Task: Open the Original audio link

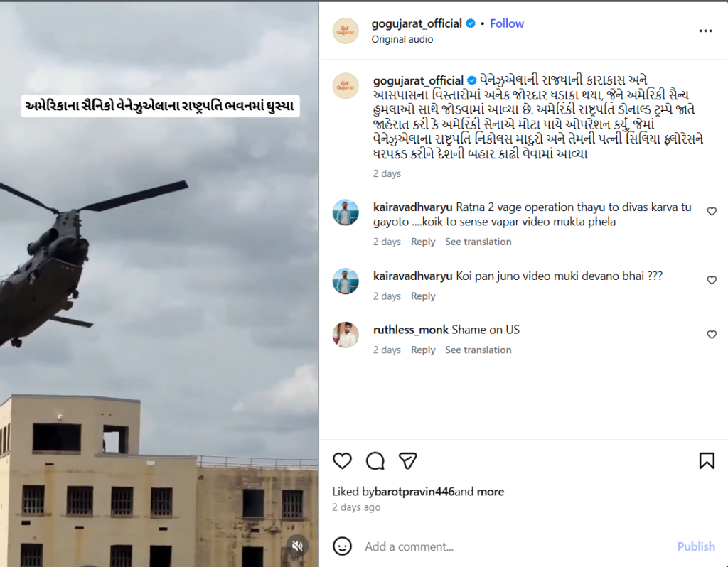Action: [402, 40]
